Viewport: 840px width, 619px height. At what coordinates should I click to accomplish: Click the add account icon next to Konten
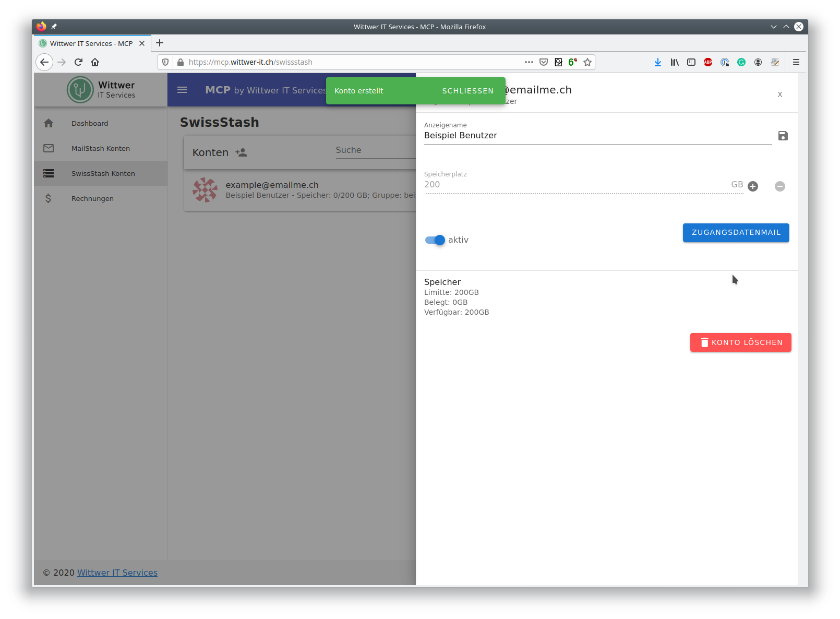[x=241, y=152]
